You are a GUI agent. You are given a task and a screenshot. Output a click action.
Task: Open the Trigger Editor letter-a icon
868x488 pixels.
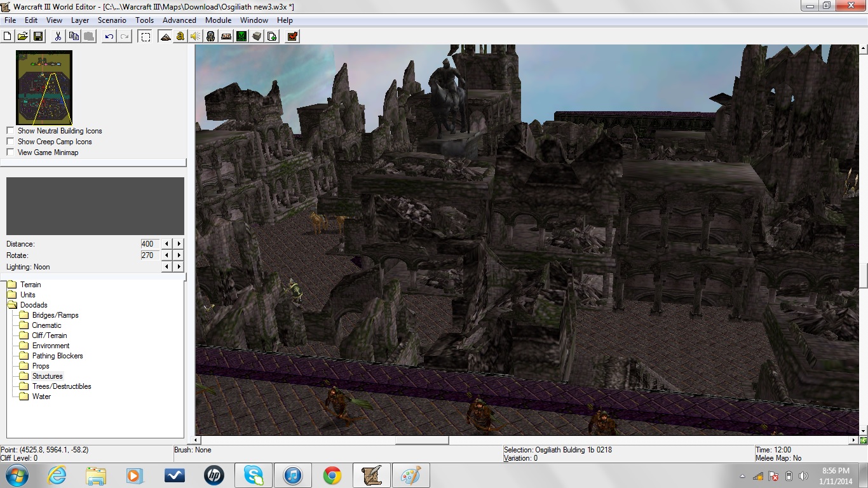pos(180,36)
